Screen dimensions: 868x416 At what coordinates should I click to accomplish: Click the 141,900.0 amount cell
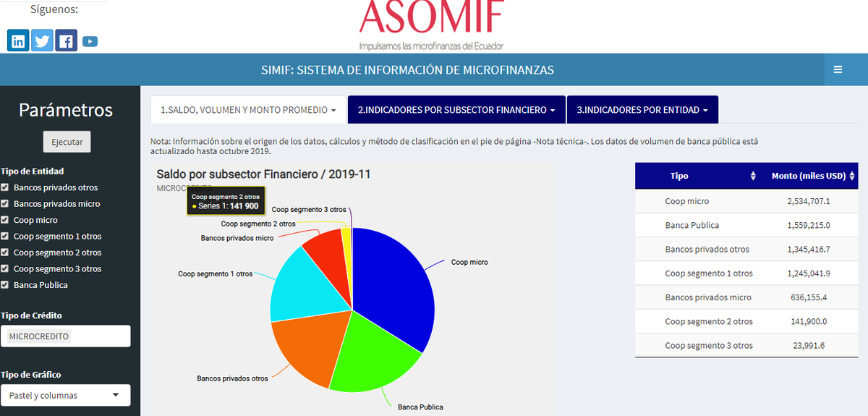coord(808,321)
